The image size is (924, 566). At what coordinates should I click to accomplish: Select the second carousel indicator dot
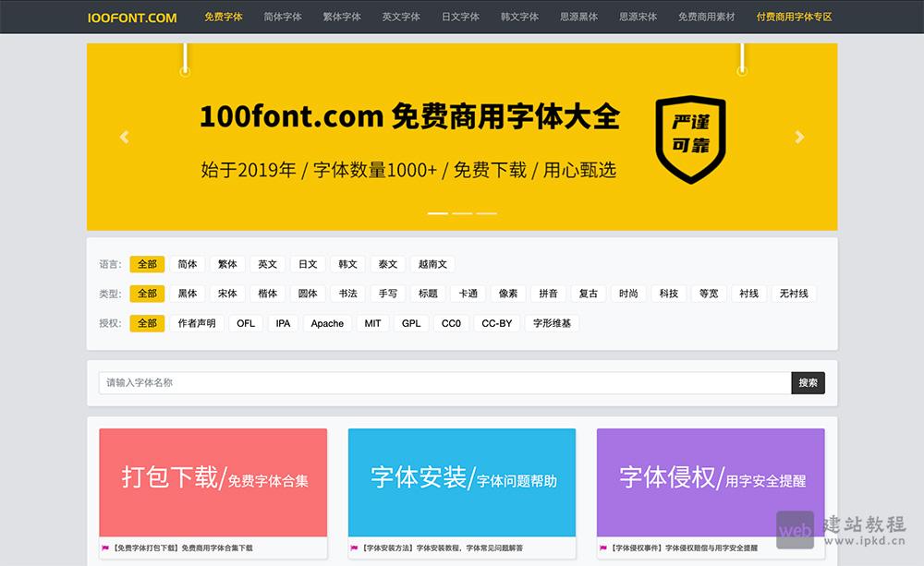(462, 212)
